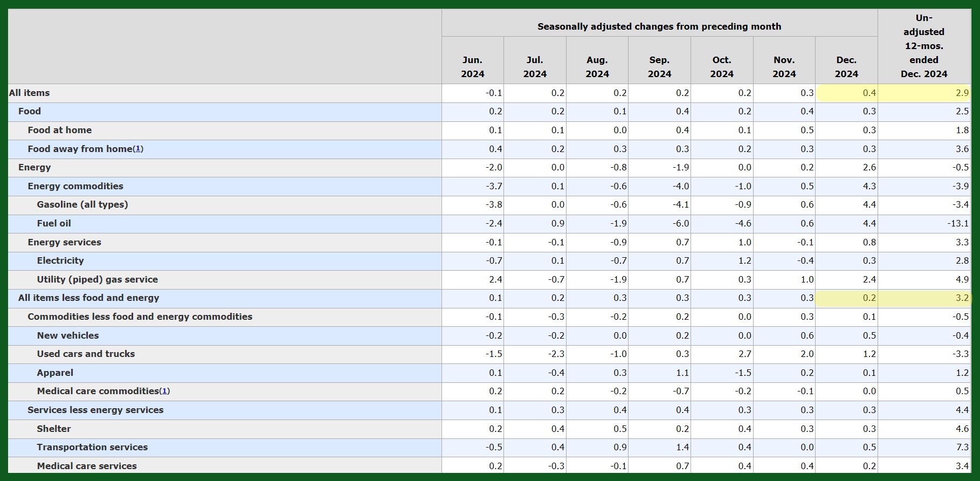
Task: Select highlighted 3.2 for All items less food and energy
Action: [962, 298]
